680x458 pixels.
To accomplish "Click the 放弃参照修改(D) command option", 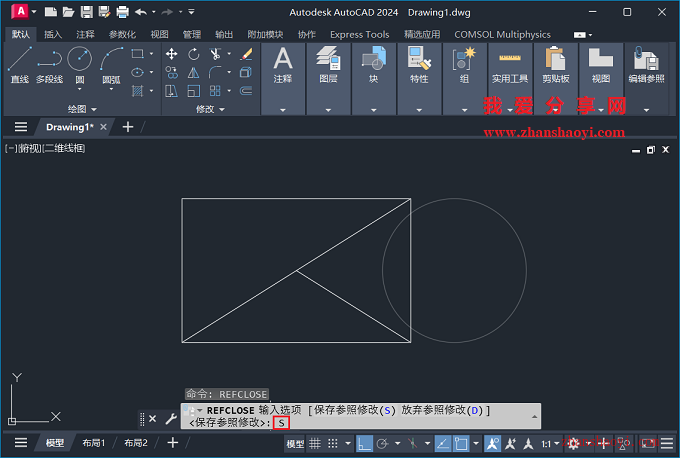I will pos(442,410).
